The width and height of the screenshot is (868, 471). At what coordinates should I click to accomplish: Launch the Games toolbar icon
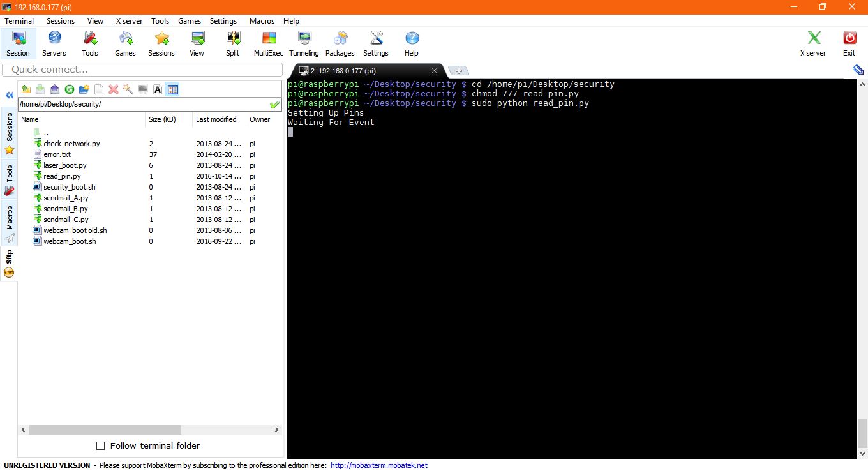[x=125, y=43]
